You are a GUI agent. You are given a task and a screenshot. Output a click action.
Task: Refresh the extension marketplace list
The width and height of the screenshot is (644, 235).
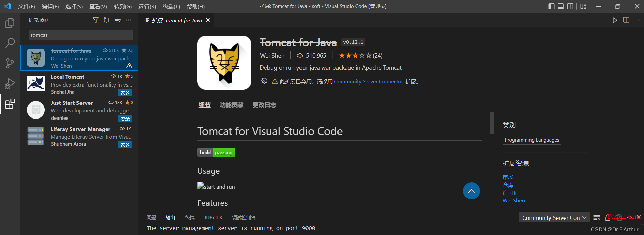click(x=106, y=20)
